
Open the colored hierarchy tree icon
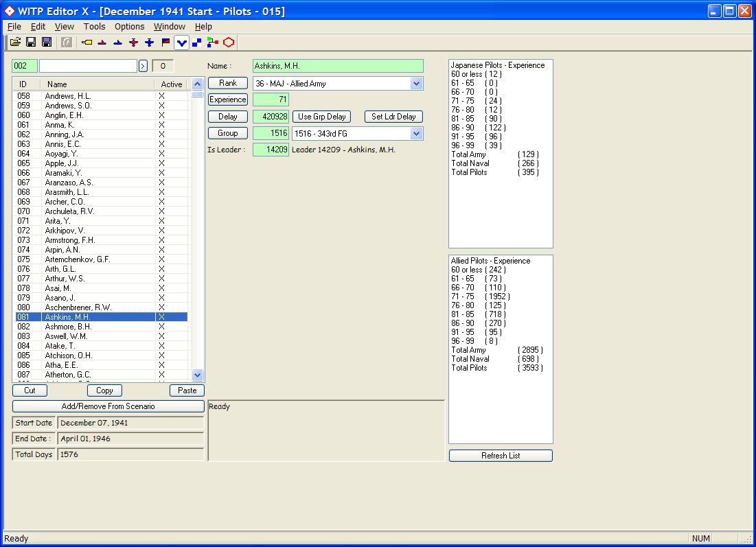213,43
